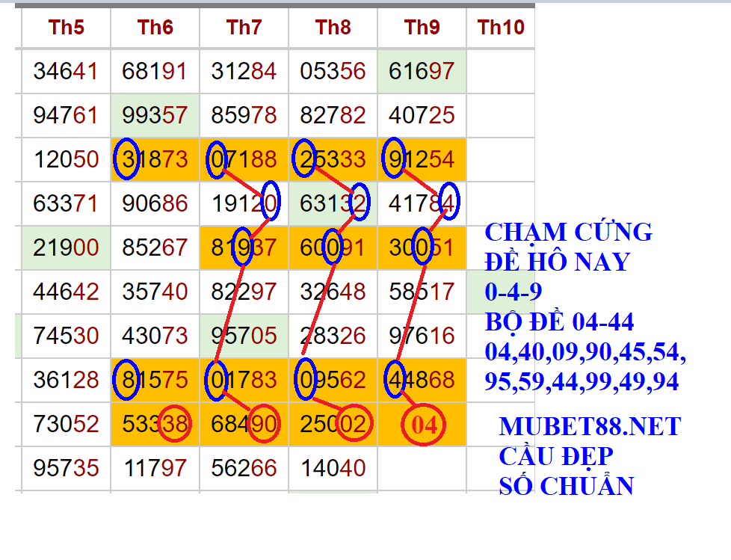Select the green highlighted cell 61697
Viewport: 731px width, 560px height.
[422, 72]
